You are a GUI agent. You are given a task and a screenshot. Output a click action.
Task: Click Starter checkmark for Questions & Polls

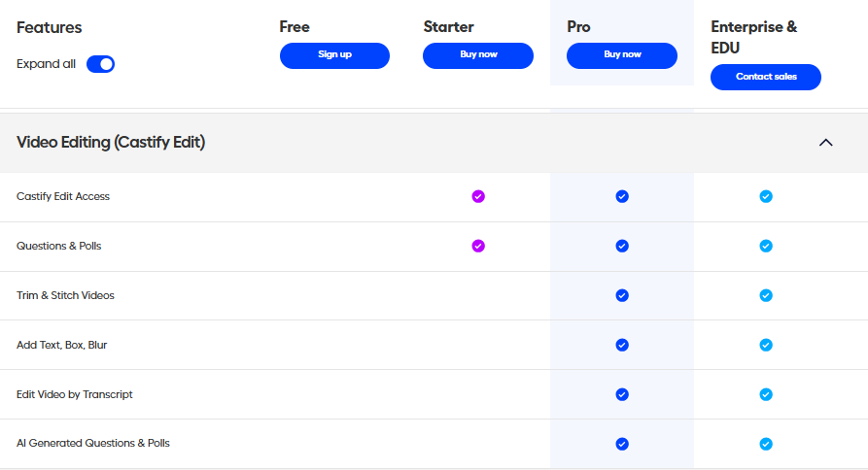pyautogui.click(x=478, y=246)
